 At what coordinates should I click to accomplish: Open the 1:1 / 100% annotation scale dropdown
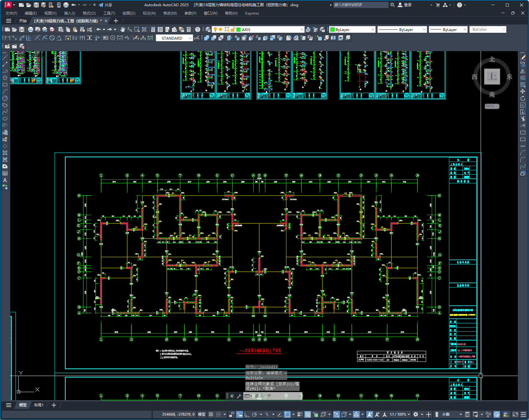click(x=400, y=414)
